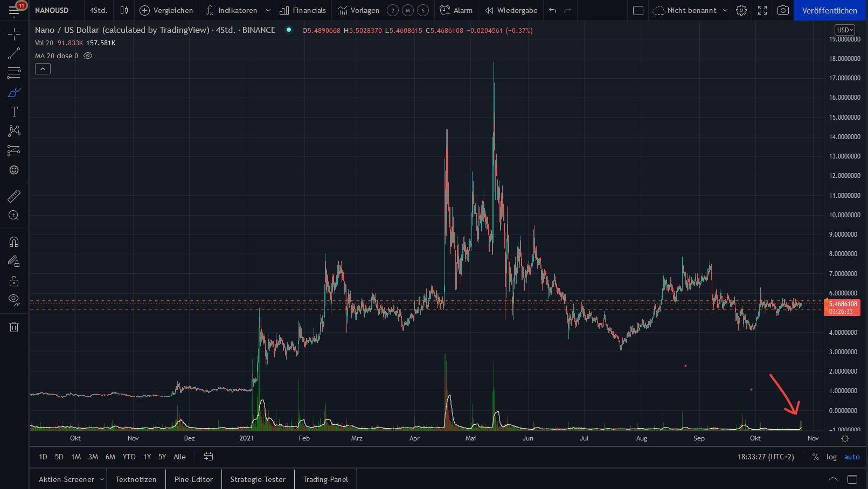Set range to 5D
This screenshot has width=868, height=489.
(59, 457)
